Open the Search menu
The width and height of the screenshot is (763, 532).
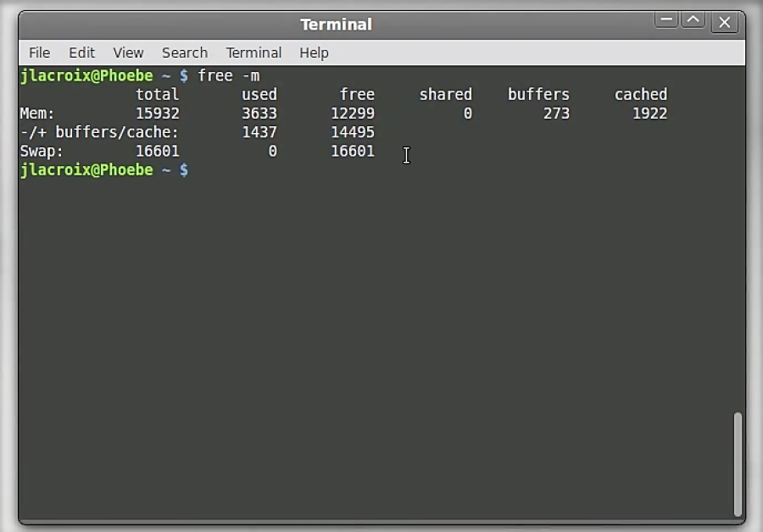tap(185, 53)
